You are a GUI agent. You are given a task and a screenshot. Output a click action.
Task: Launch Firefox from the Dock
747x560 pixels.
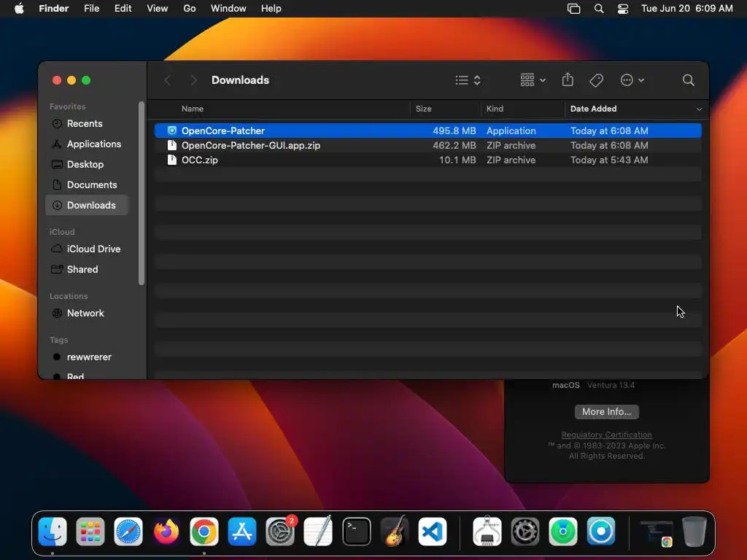tap(166, 532)
